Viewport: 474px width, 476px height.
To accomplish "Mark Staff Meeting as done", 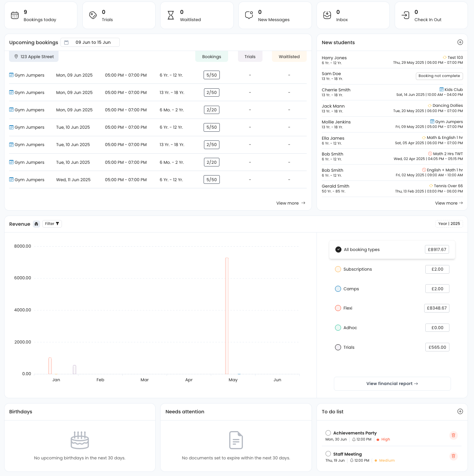I will coord(328,454).
